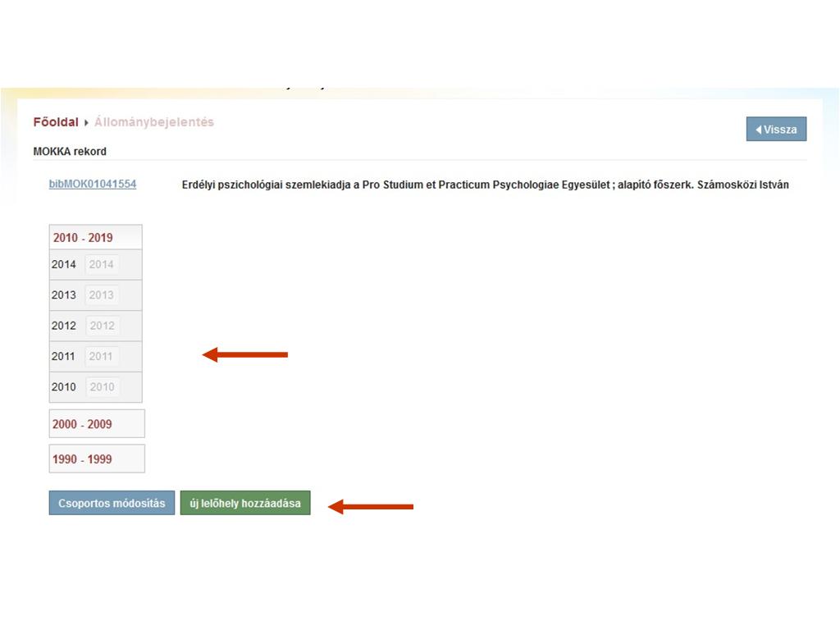840x630 pixels.
Task: Click the greyed 2012 box
Action: 102,326
